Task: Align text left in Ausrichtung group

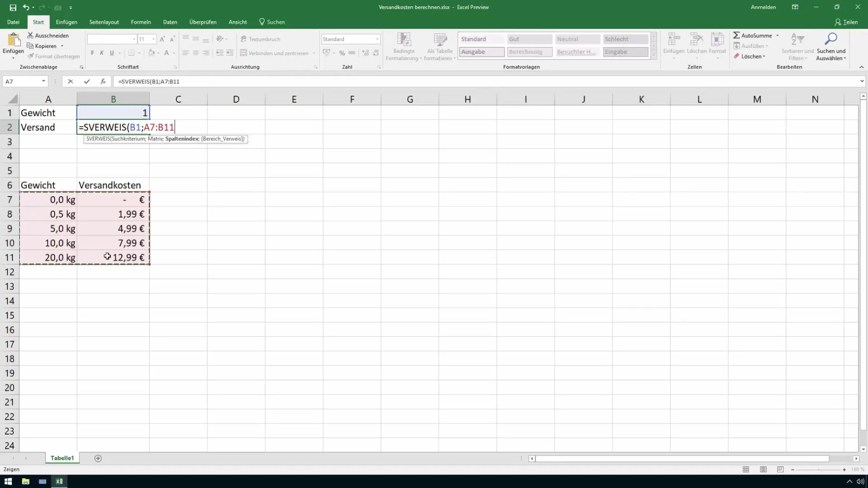Action: click(x=186, y=53)
